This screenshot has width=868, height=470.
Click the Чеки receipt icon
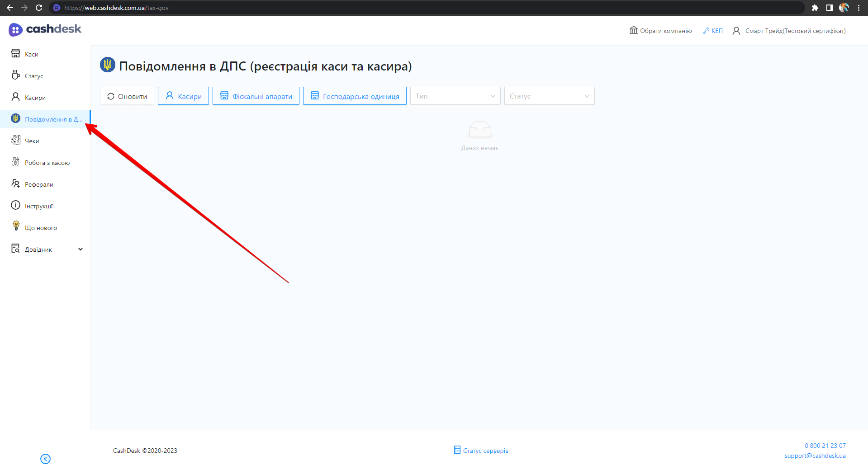16,141
